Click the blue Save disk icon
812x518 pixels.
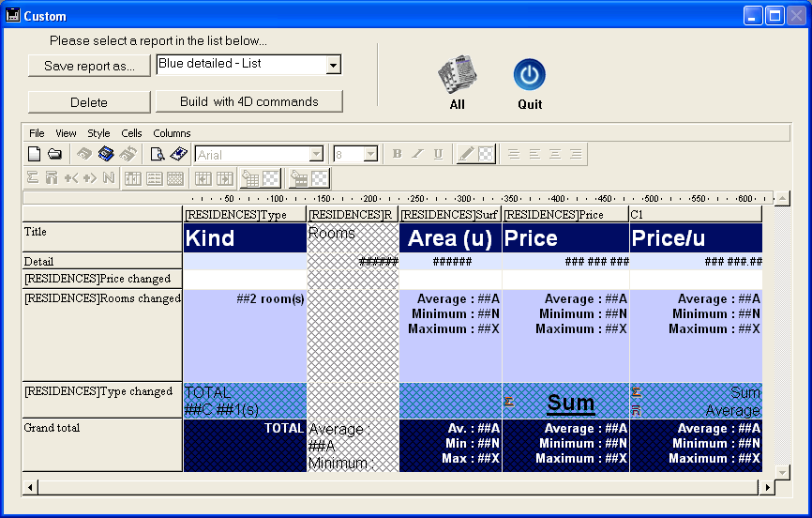[x=106, y=154]
